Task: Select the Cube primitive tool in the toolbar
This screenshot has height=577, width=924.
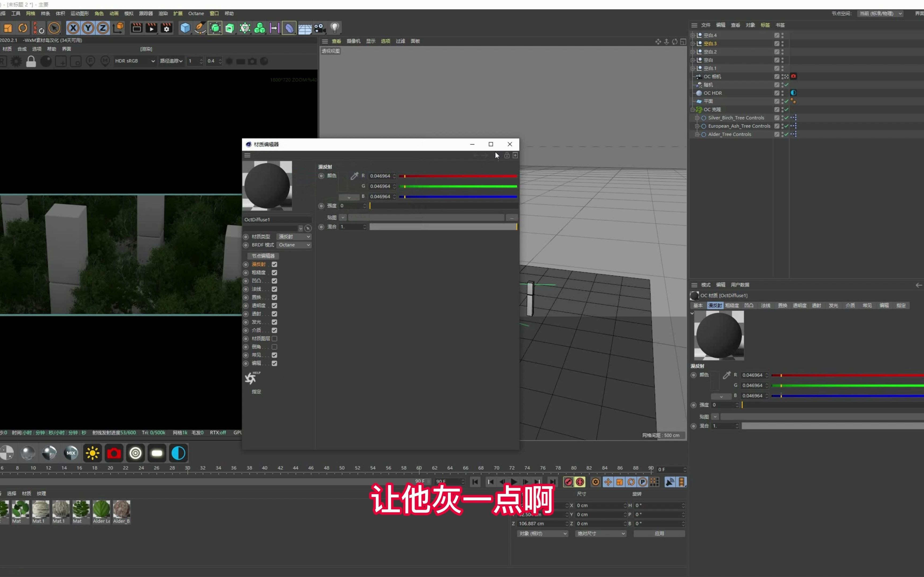Action: (185, 28)
